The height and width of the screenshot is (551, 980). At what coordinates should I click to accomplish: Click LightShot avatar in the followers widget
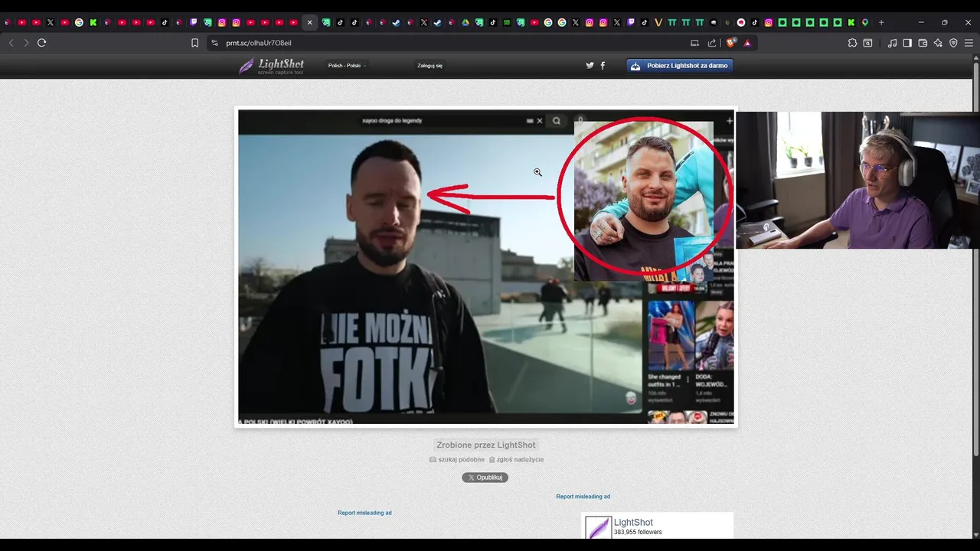click(x=598, y=528)
